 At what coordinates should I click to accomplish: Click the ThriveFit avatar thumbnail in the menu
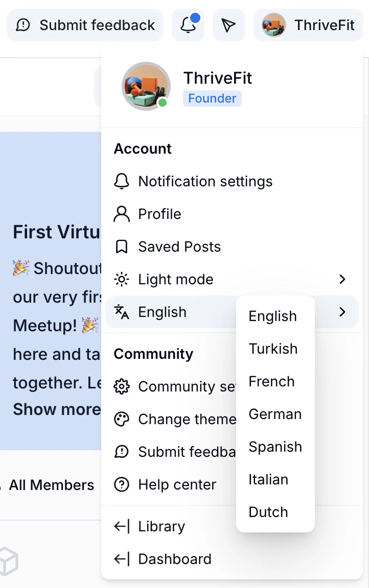pyautogui.click(x=146, y=86)
